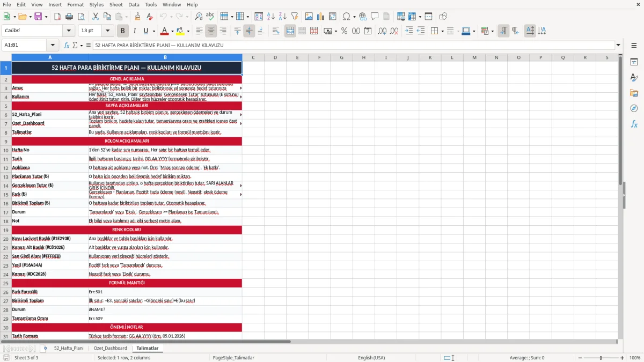The width and height of the screenshot is (644, 362).
Task: Open the Function Wizard fx icon
Action: [x=67, y=45]
